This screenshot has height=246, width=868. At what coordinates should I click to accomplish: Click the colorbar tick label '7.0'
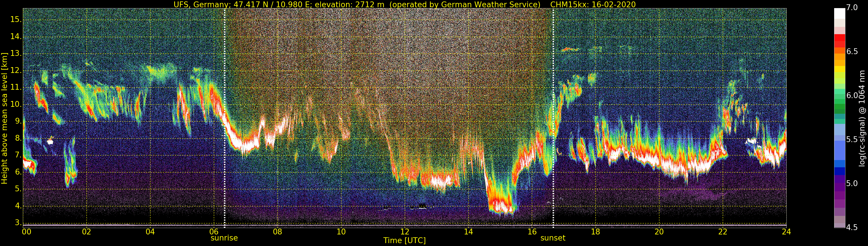[x=852, y=8]
